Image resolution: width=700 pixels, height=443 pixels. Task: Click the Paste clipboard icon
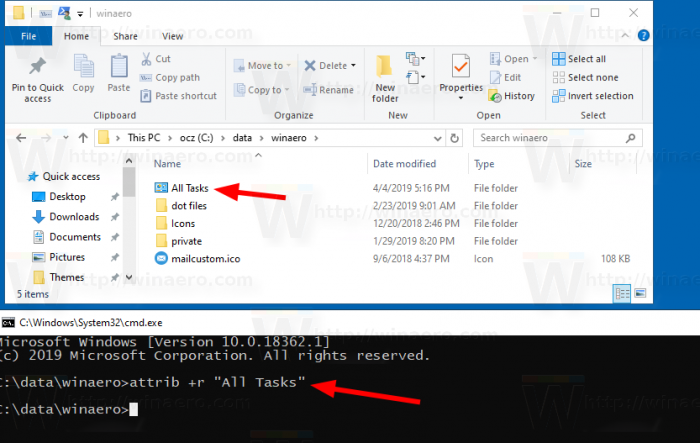119,67
